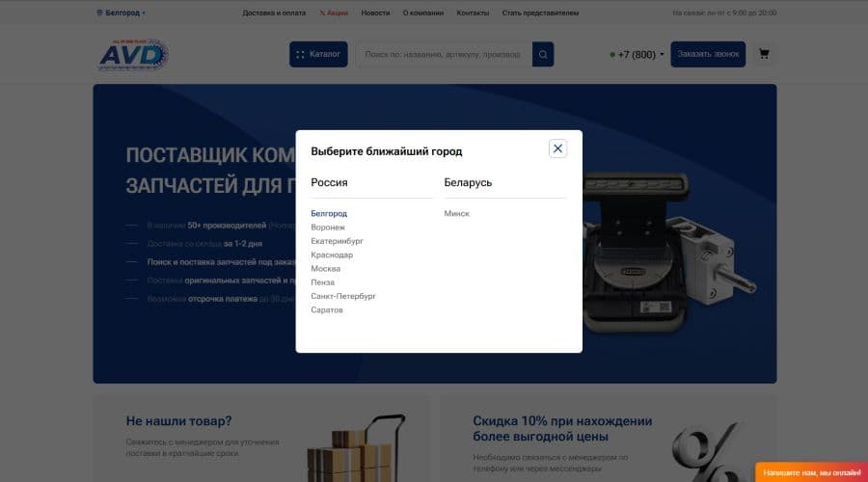The width and height of the screenshot is (868, 482).
Task: Click the search magnifier button
Action: click(544, 55)
